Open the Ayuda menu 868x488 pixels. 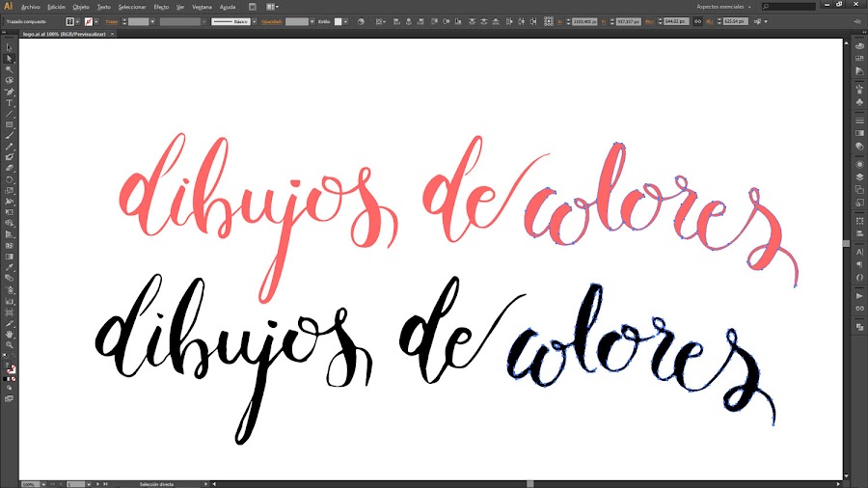228,7
